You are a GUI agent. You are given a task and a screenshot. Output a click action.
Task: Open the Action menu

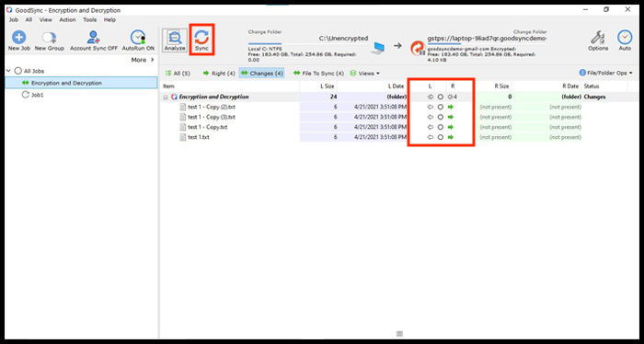[x=67, y=19]
